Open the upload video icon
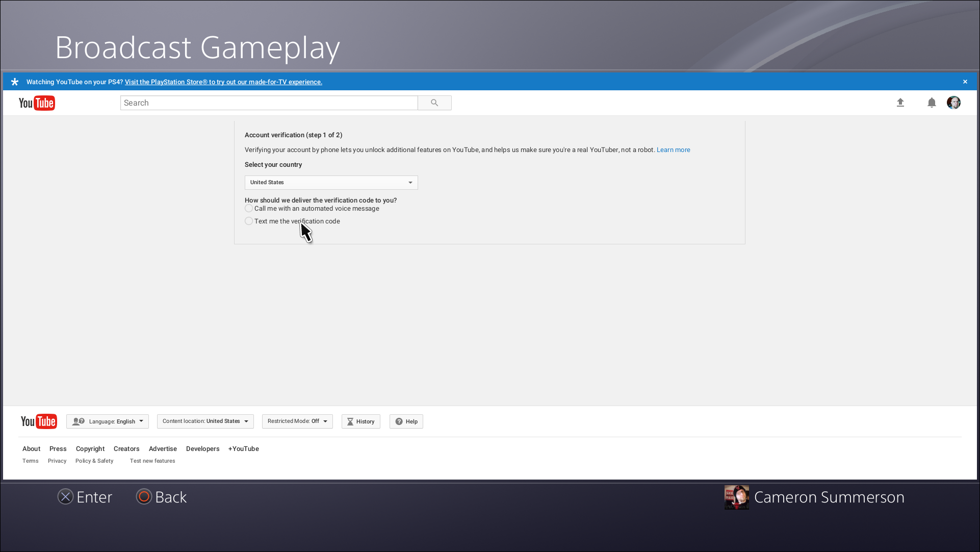This screenshot has width=980, height=552. click(x=900, y=103)
